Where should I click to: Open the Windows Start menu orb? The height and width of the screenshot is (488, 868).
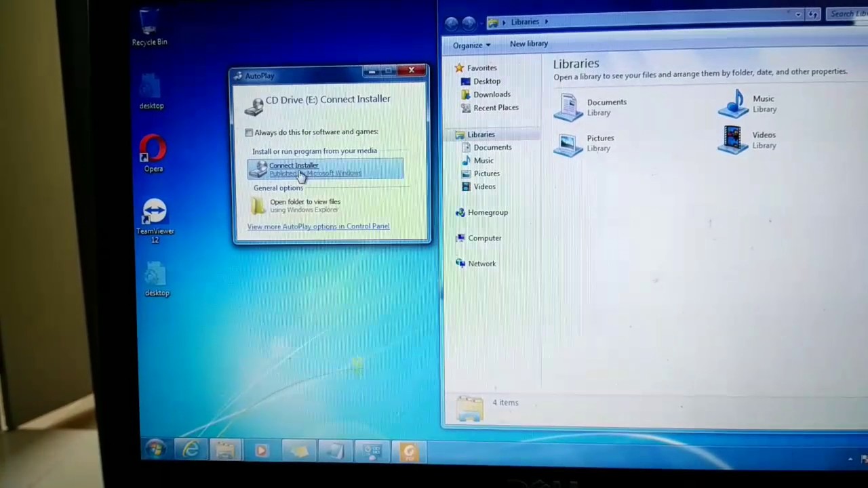[155, 450]
